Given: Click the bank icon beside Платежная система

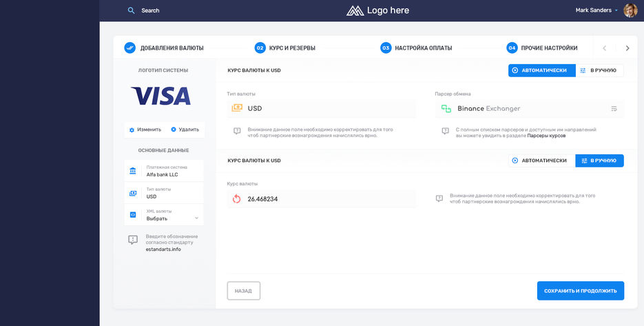Looking at the screenshot, I should [x=133, y=171].
